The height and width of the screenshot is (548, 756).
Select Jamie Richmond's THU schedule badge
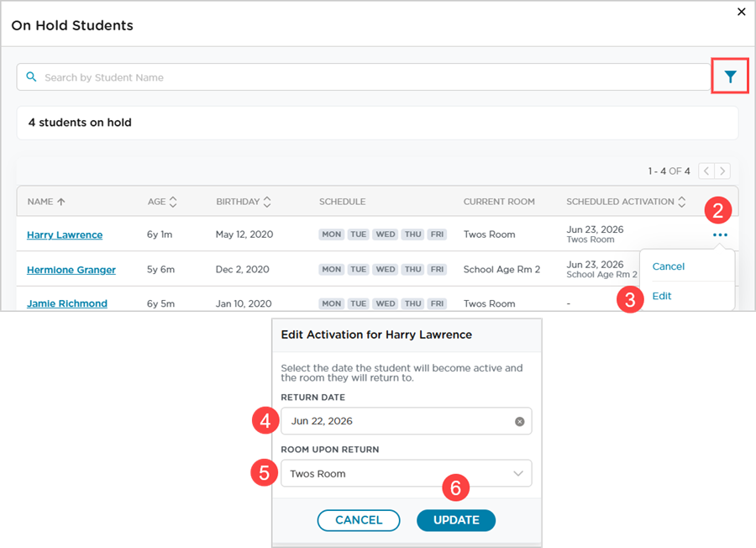(412, 303)
